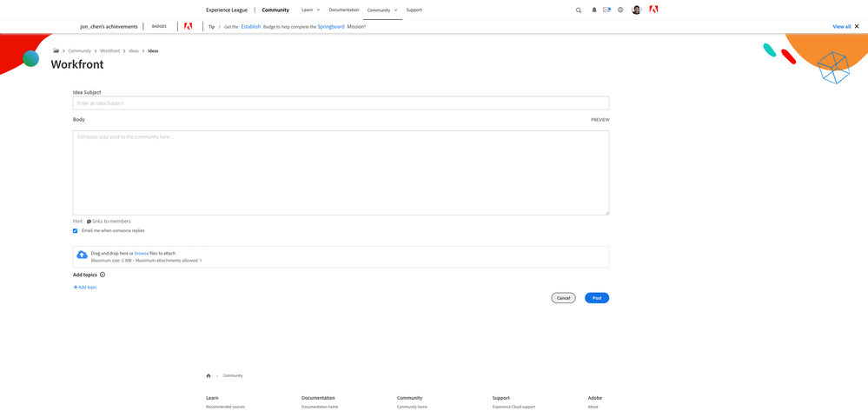Open the user profile avatar

pyautogui.click(x=636, y=10)
